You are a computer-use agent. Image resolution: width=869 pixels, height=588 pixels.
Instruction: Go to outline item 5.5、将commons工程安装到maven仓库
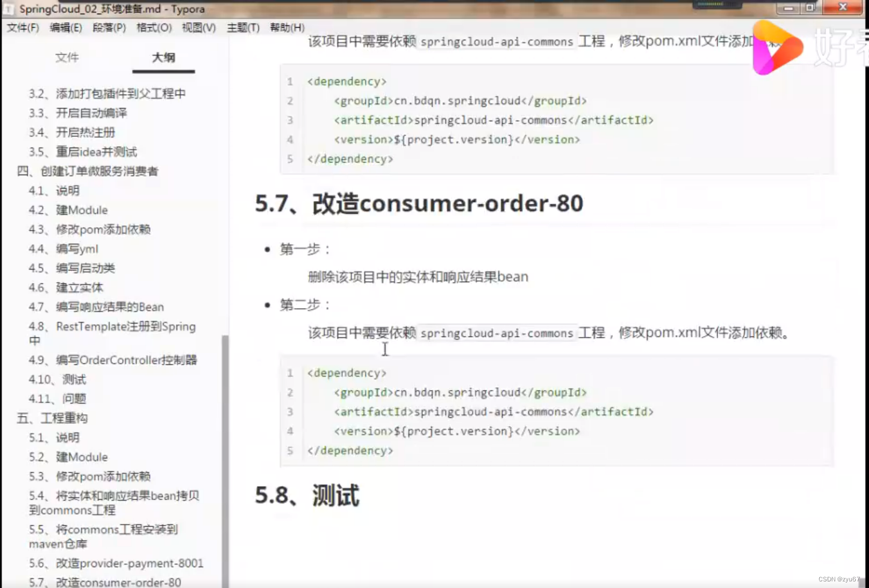(103, 536)
